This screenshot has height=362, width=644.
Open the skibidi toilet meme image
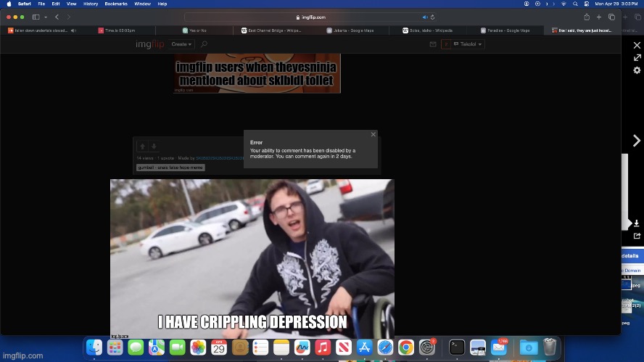click(257, 73)
